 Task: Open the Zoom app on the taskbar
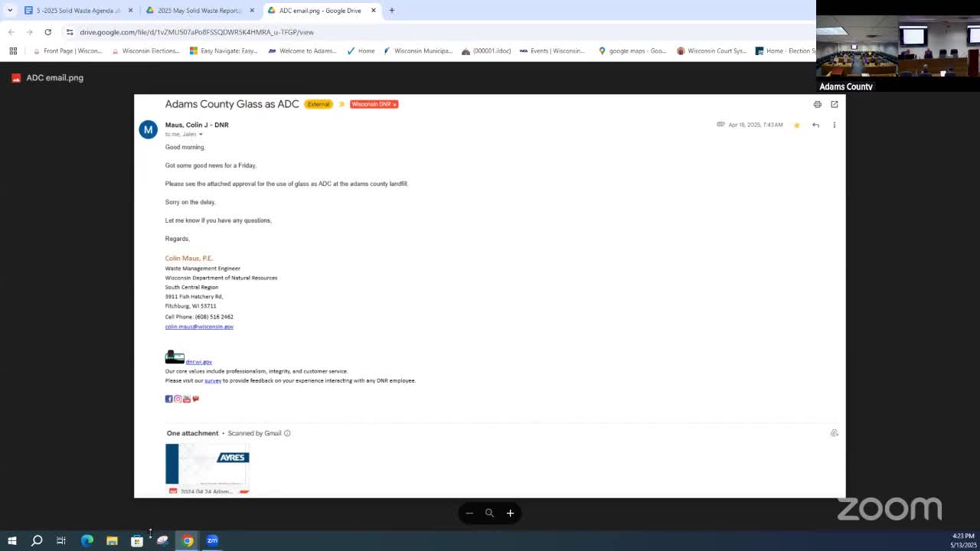tap(212, 541)
